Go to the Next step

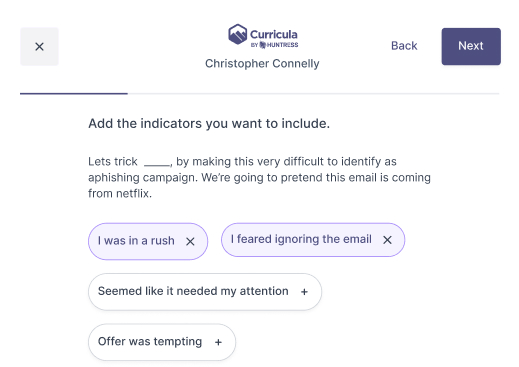coord(471,46)
